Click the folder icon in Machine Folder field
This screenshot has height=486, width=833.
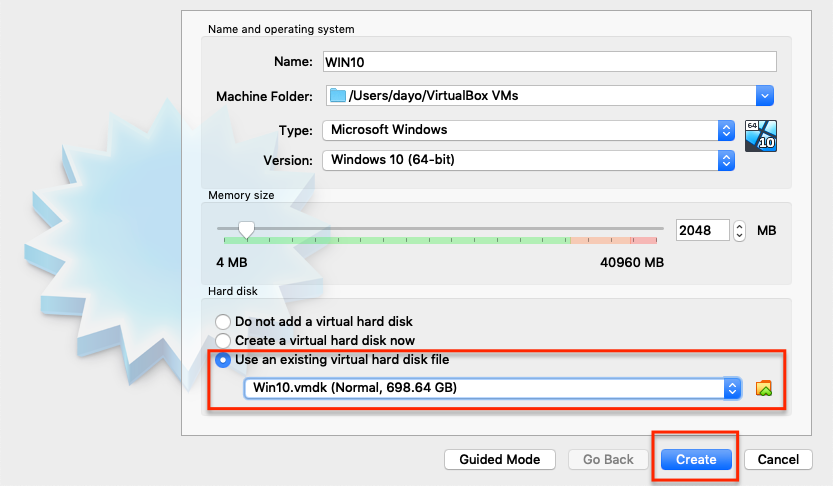[x=337, y=96]
